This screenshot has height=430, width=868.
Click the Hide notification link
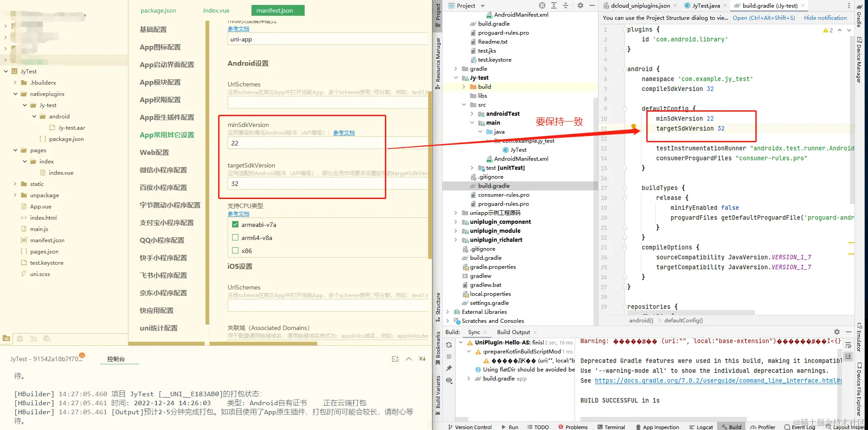click(x=826, y=18)
